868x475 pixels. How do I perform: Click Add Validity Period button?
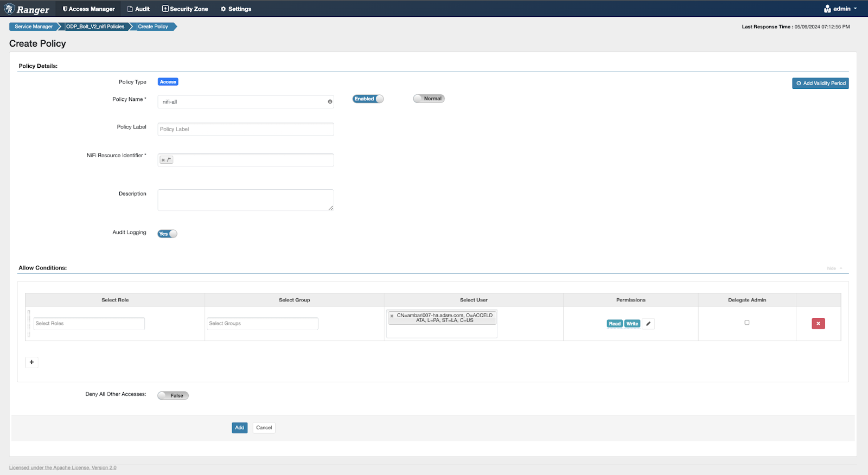pos(820,84)
